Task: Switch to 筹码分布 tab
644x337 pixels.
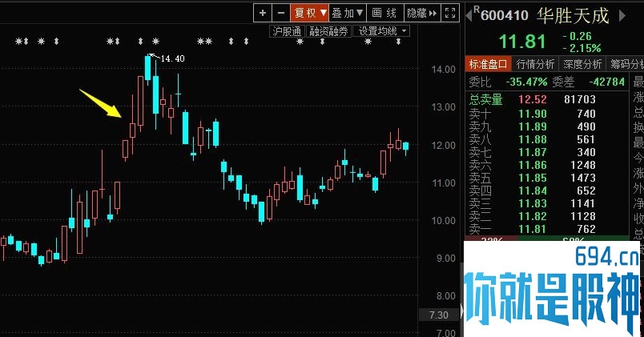Action: tap(626, 64)
